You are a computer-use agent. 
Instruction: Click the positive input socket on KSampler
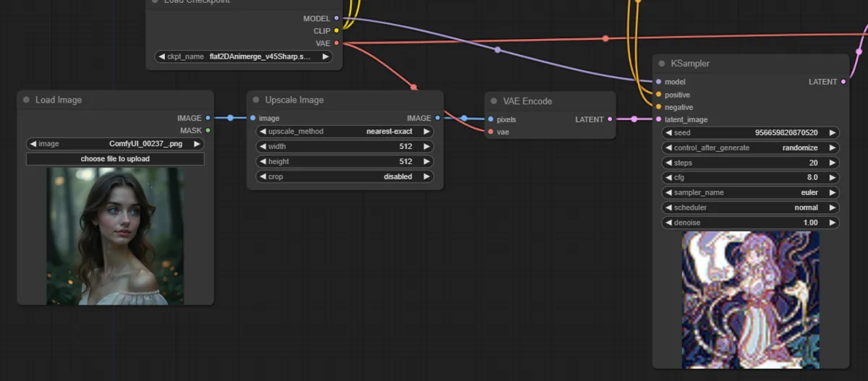point(658,95)
